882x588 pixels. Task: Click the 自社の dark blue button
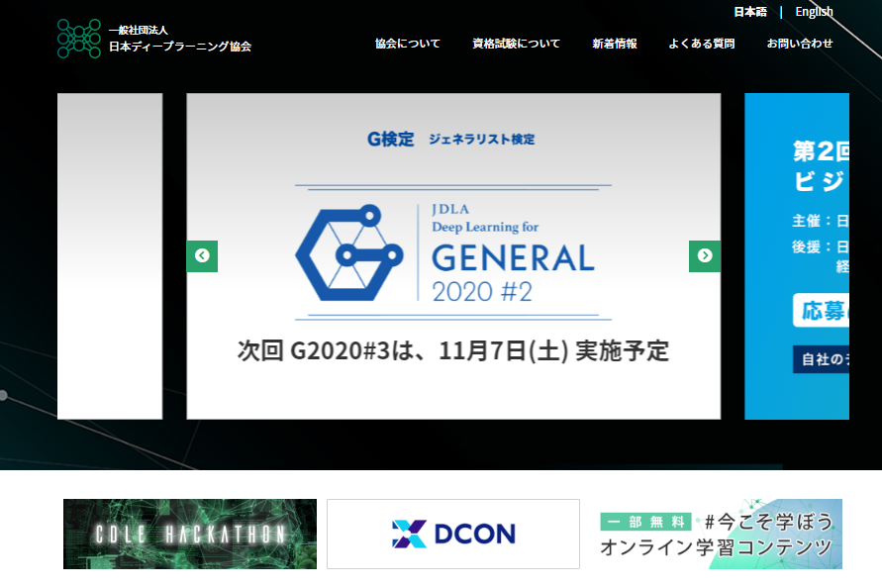coord(822,359)
